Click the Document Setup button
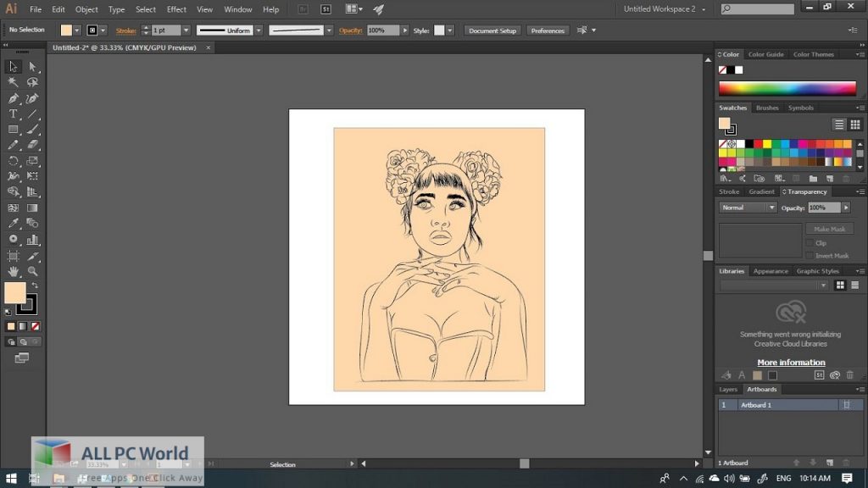868x488 pixels. pyautogui.click(x=492, y=30)
